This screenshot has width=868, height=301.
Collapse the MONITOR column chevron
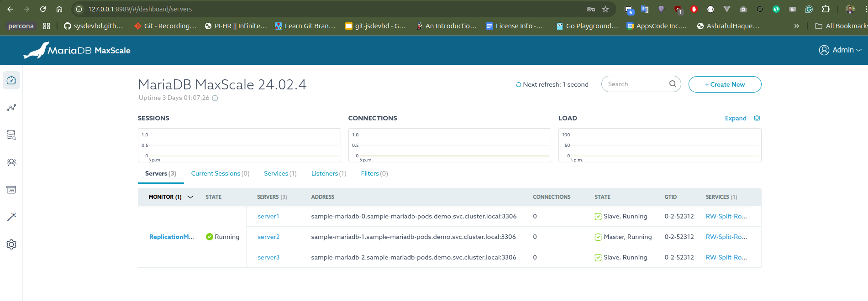[x=190, y=197]
